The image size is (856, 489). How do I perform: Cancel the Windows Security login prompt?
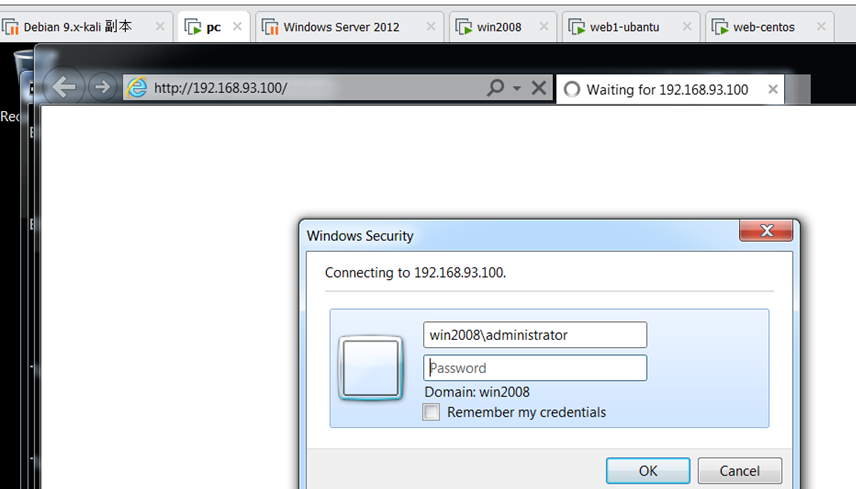click(739, 471)
